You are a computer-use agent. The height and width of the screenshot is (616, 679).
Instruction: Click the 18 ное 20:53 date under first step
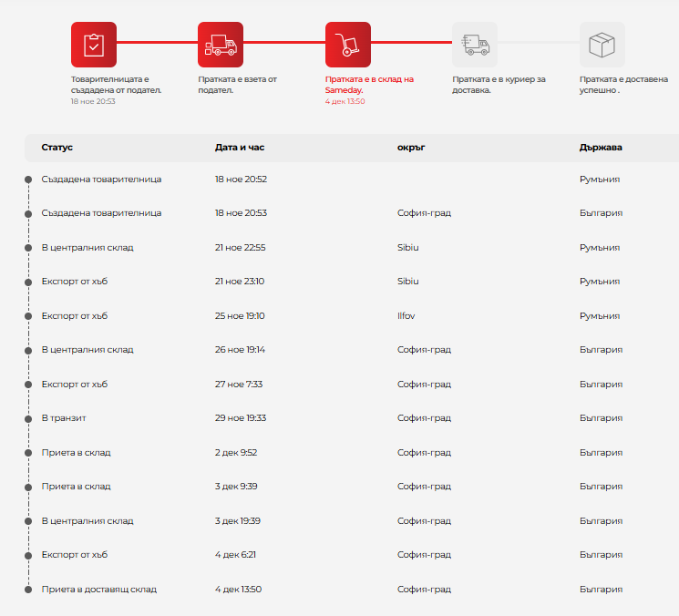point(93,101)
